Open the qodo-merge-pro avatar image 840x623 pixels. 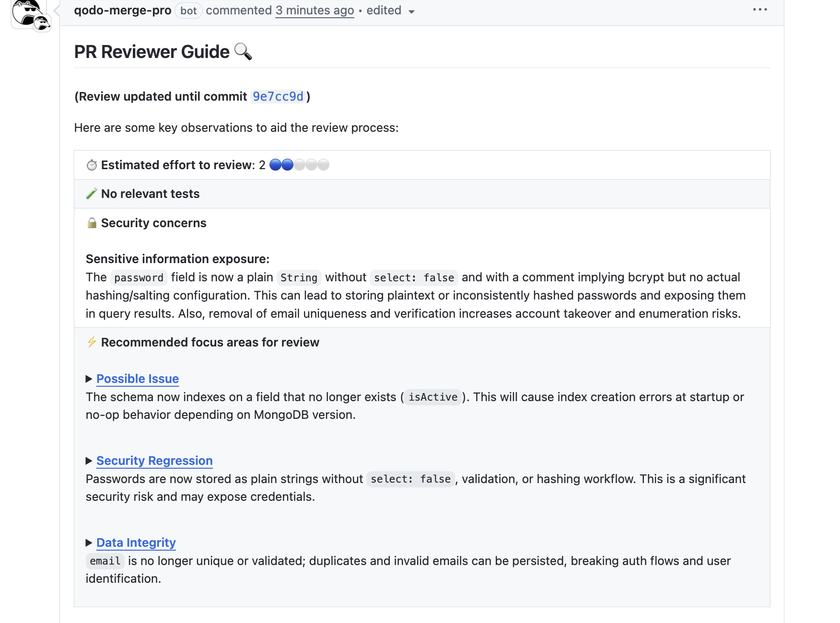pos(26,12)
